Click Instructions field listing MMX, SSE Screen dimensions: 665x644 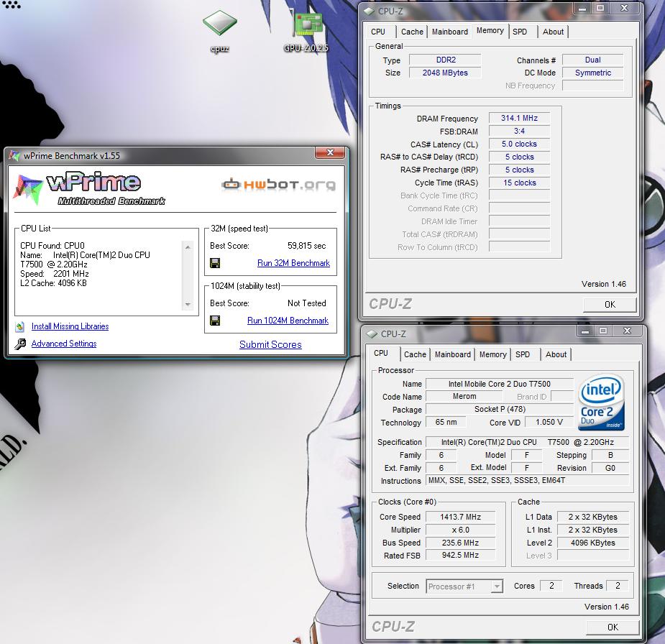[x=527, y=481]
